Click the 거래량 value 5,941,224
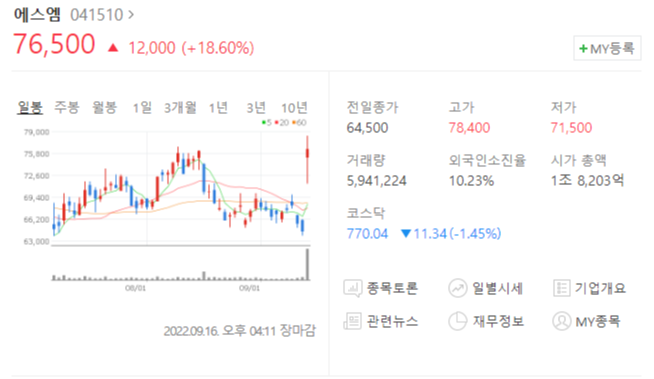 377,181
